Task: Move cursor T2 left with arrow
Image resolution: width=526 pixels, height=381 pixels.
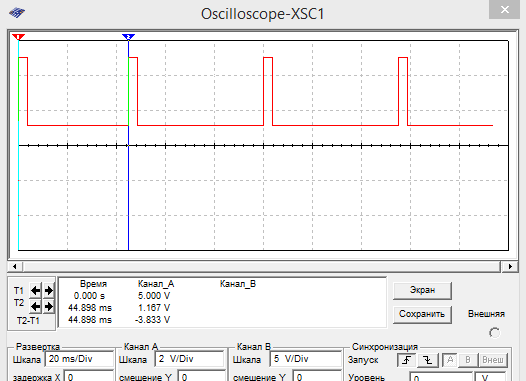Action: (36, 306)
